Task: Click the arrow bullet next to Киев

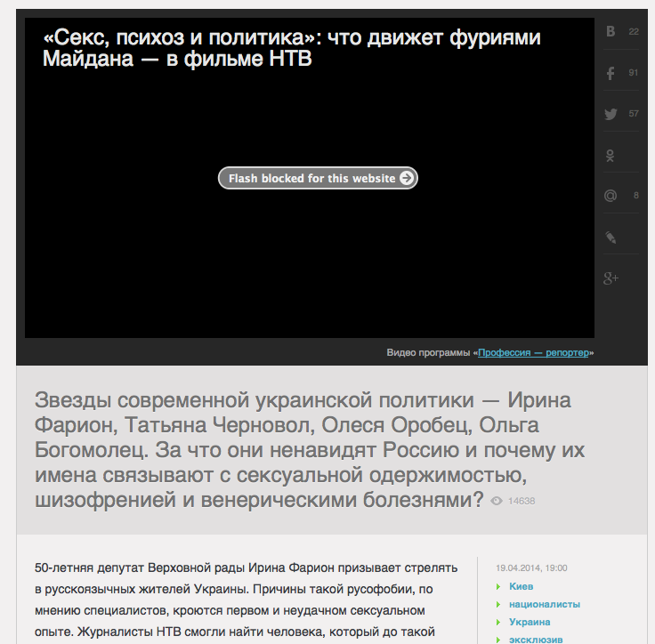Action: coord(498,587)
